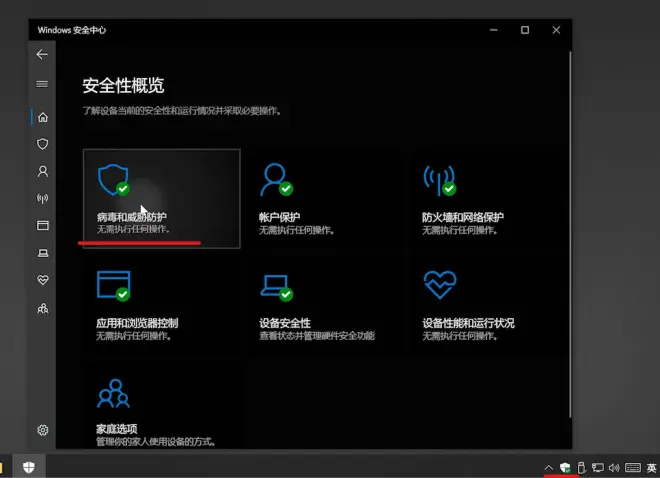Open device security laptop icon in sidebar
Image resolution: width=660 pixels, height=478 pixels.
(43, 253)
